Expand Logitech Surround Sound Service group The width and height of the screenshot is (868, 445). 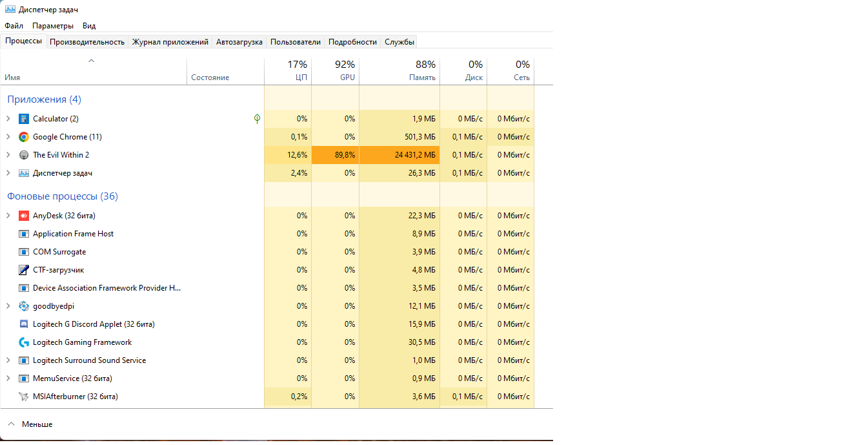8,360
